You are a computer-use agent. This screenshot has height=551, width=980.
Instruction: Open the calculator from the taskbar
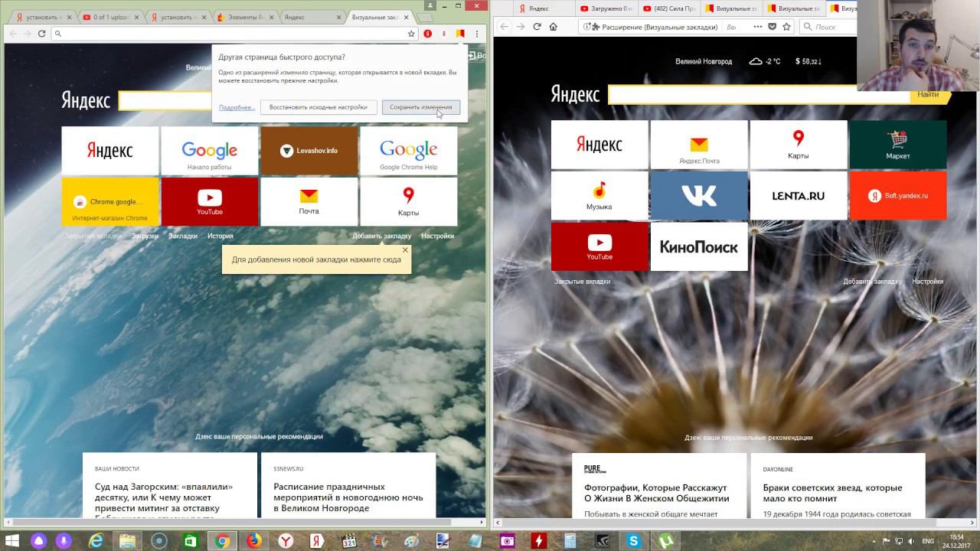pos(570,541)
